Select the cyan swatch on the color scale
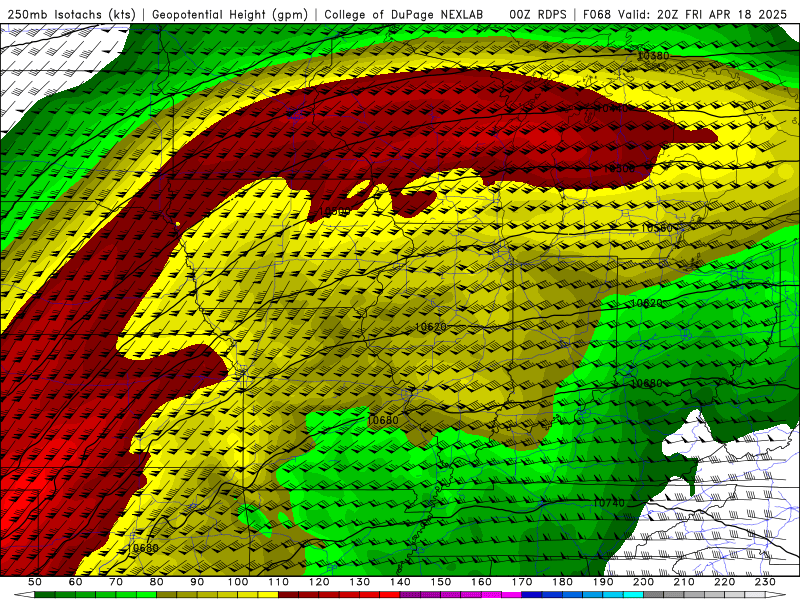This screenshot has height=600, width=800. pyautogui.click(x=633, y=595)
